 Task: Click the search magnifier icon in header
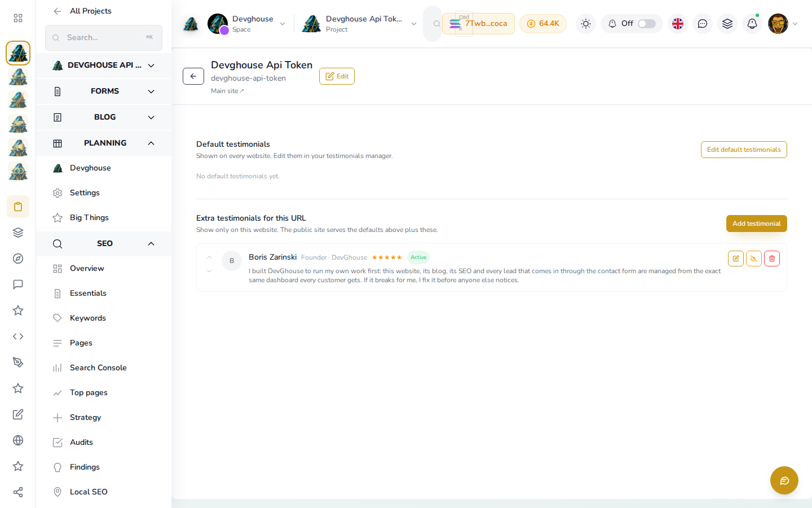point(437,24)
